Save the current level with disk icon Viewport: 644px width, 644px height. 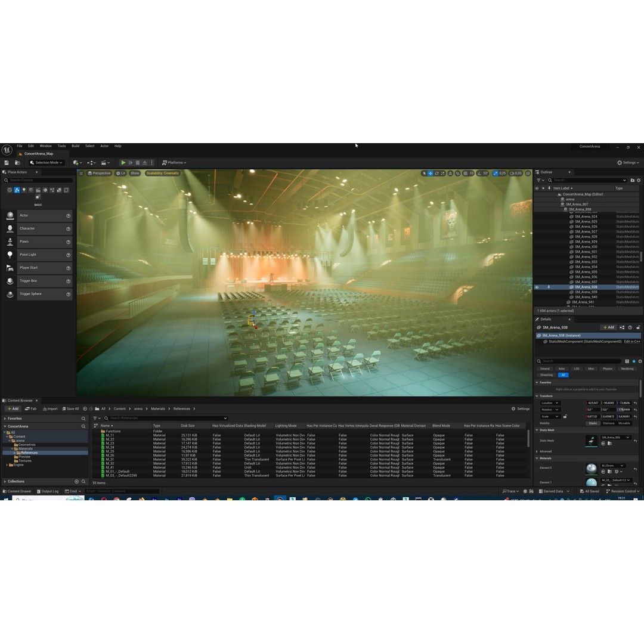click(x=7, y=163)
